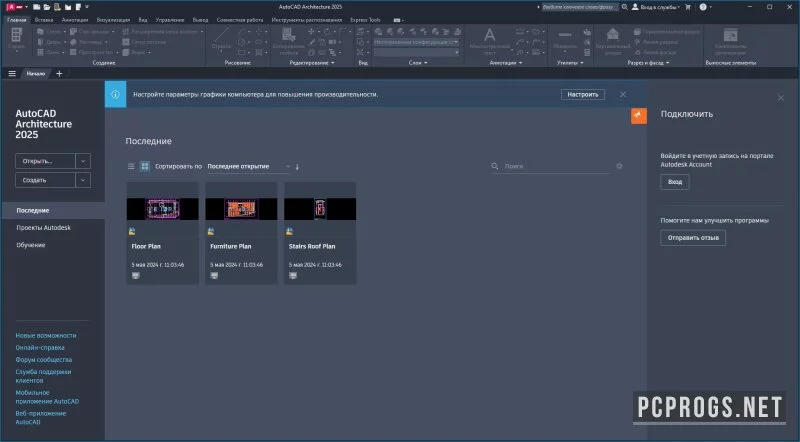Screen dimensions: 800x442
Task: Expand the Создать dropdown arrow
Action: pos(83,180)
